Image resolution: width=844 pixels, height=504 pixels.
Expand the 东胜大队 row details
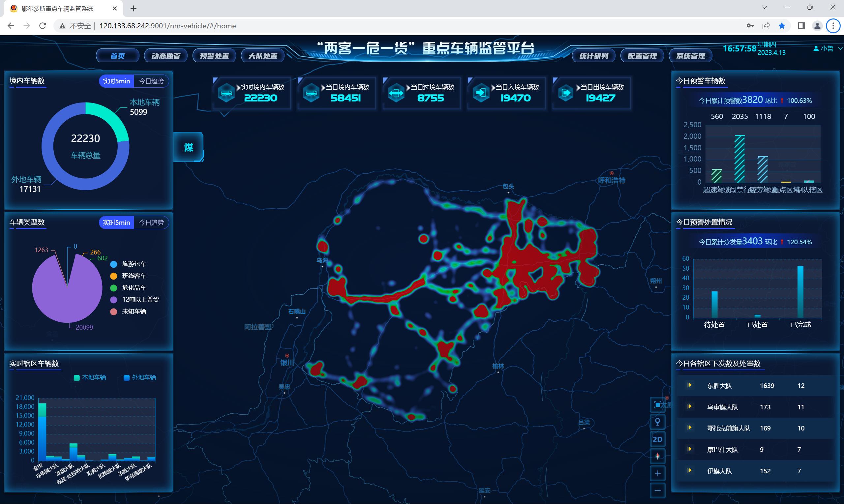click(689, 385)
